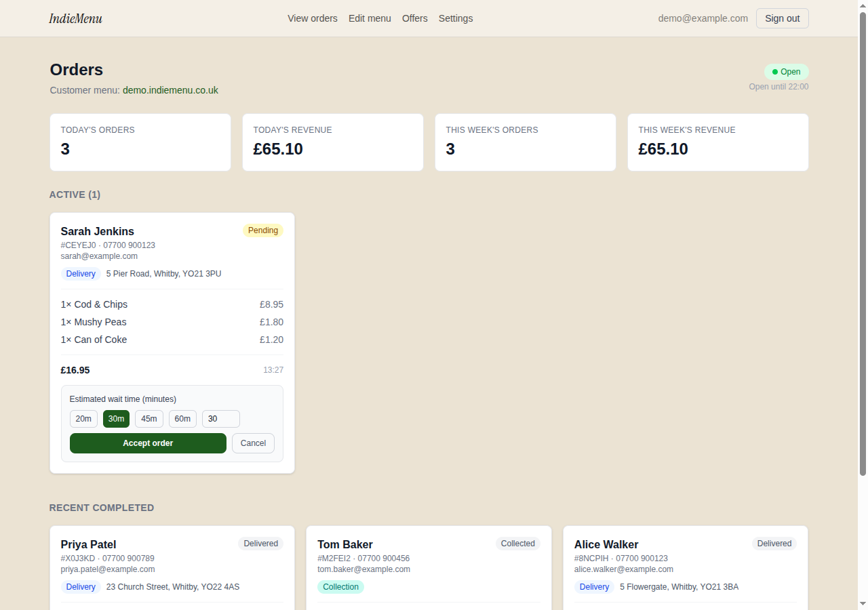Click the £16.95 order total
The image size is (868, 610).
(x=75, y=370)
